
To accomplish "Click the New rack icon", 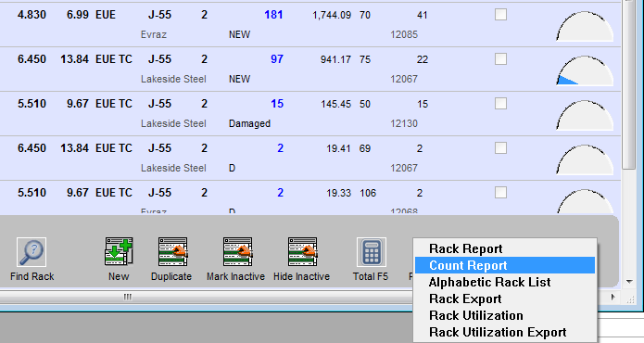I will [x=119, y=252].
